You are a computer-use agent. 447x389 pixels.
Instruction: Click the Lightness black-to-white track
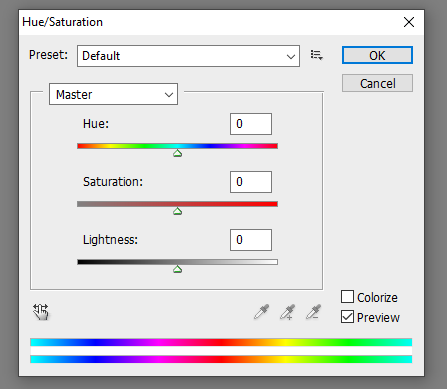click(x=177, y=262)
